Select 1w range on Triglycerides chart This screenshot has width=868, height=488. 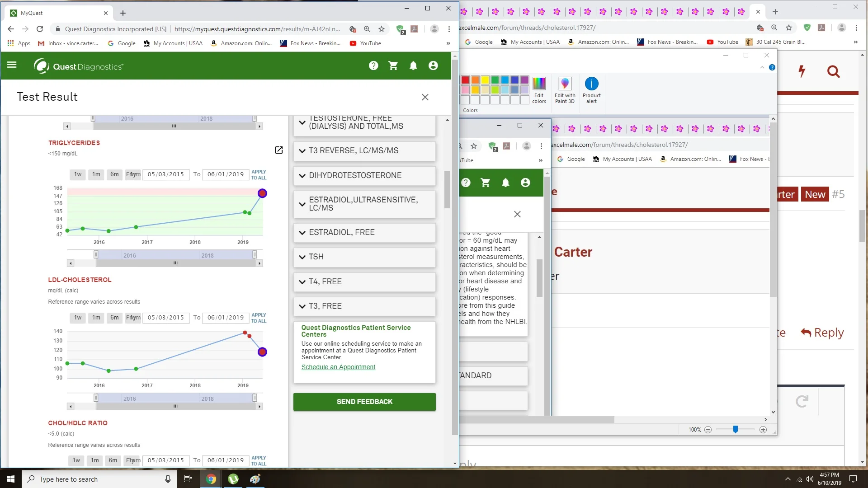[78, 174]
